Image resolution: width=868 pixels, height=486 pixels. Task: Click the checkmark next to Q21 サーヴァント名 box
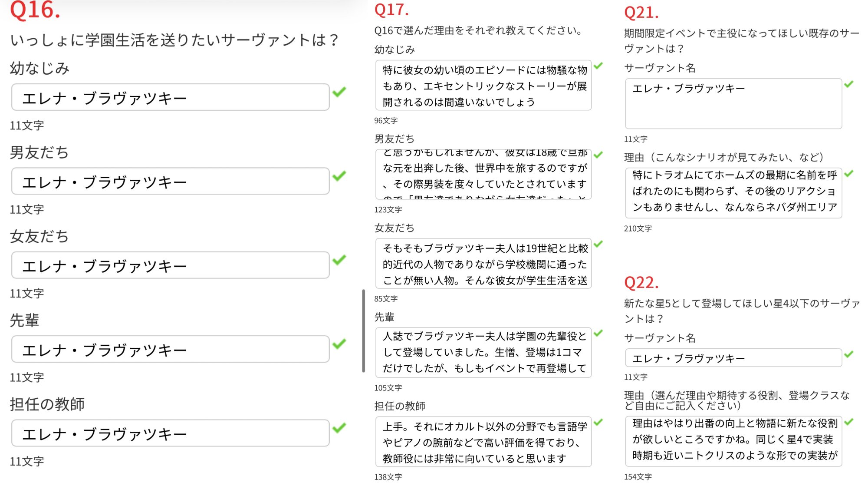(848, 84)
